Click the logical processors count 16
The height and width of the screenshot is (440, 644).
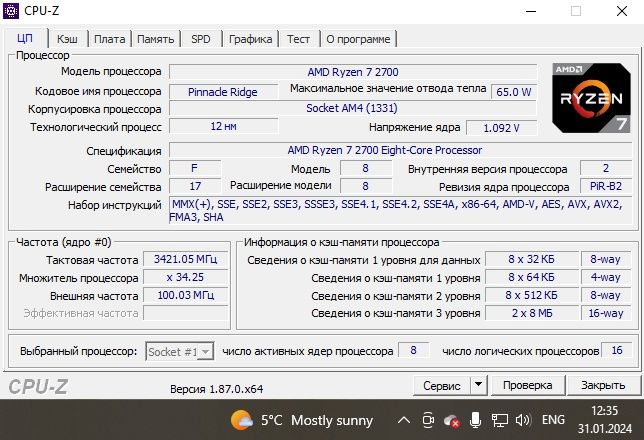click(x=616, y=350)
